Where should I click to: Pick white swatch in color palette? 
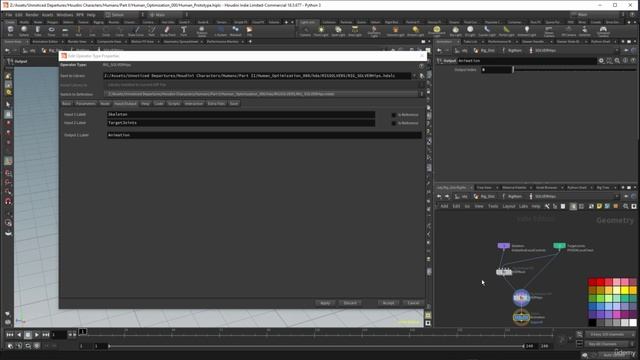pos(633,322)
